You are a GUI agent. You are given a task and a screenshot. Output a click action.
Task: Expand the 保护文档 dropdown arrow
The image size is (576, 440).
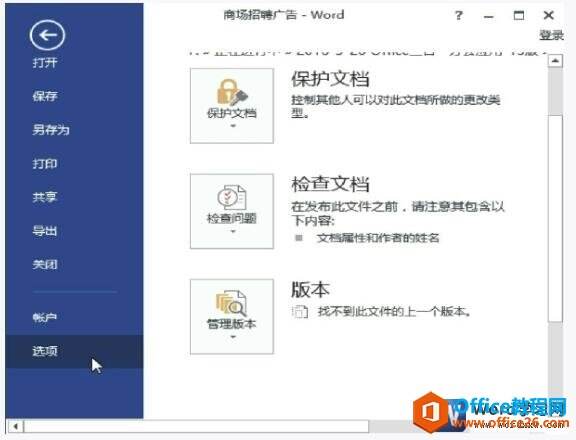tap(233, 126)
